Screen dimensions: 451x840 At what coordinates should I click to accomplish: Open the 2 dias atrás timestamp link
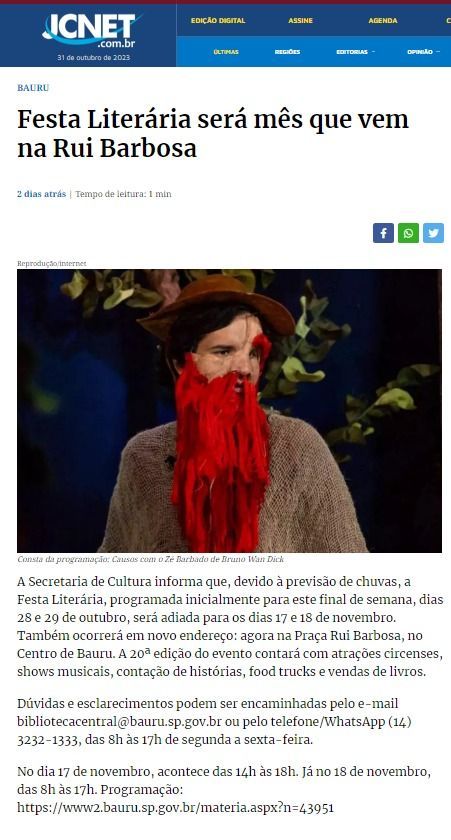(x=41, y=194)
